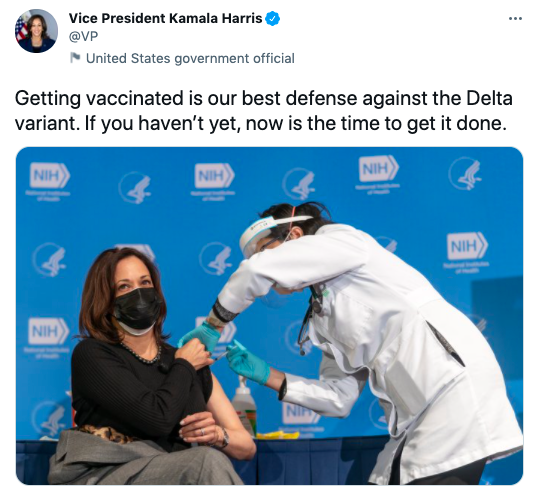Viewport: 536px width, 498px height.
Task: Open Vice President Kamala Harris profile name
Action: pos(165,18)
